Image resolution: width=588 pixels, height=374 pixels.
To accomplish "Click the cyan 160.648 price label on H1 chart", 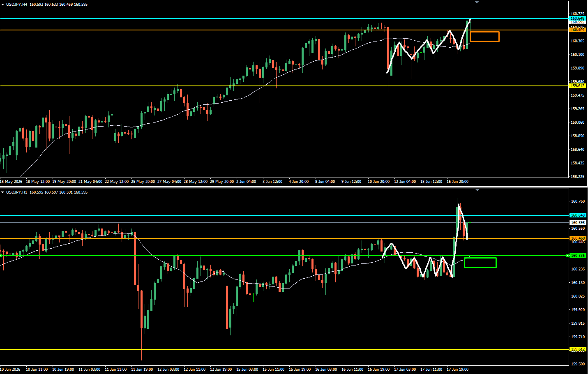I will [577, 215].
